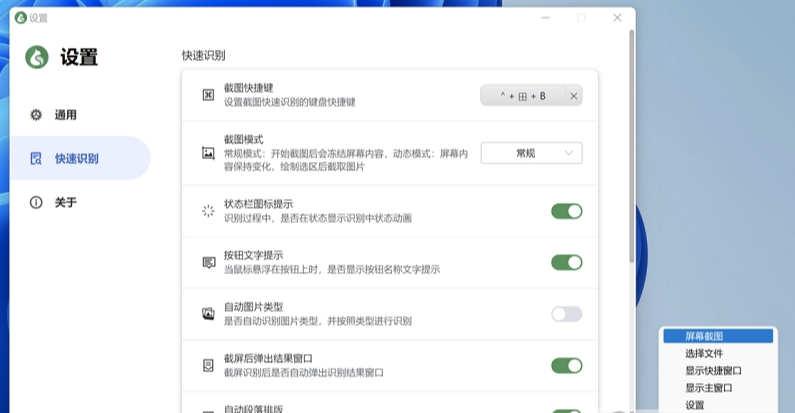Click the 截图模式 picture icon
795x413 pixels.
click(x=208, y=153)
